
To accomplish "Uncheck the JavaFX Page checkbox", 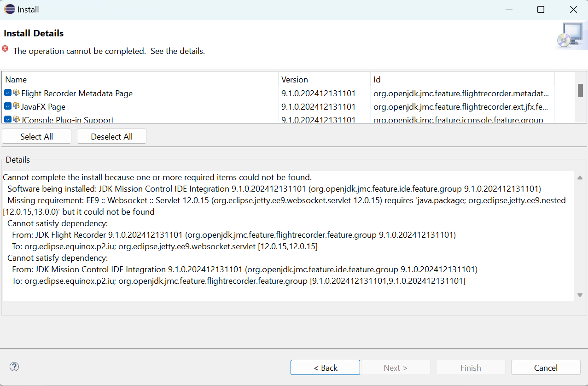I will click(x=8, y=106).
